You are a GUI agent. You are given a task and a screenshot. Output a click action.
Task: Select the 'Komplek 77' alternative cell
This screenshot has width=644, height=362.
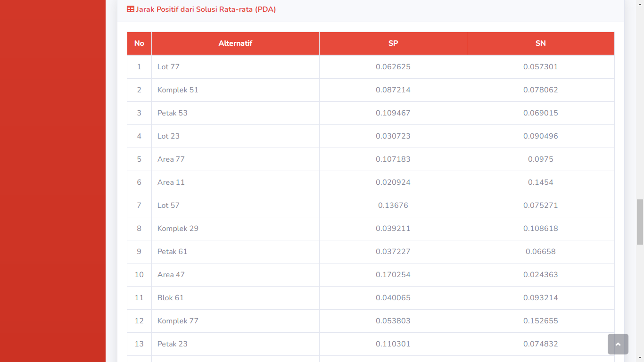(235, 321)
